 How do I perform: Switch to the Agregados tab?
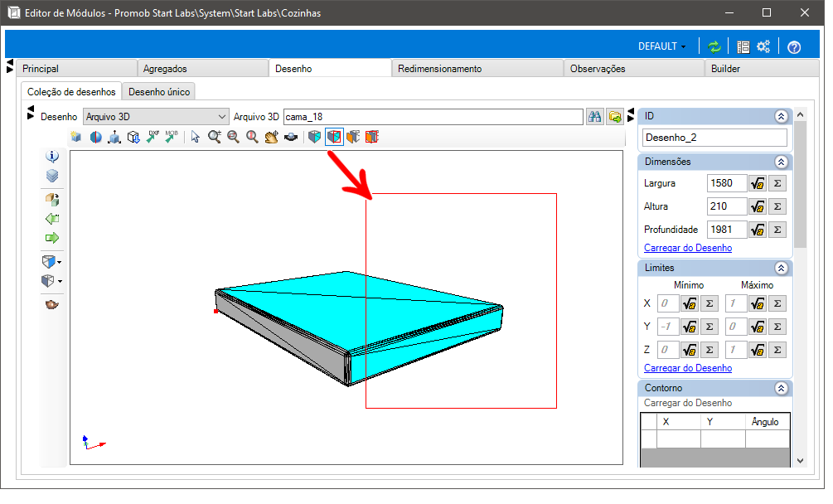(203, 69)
